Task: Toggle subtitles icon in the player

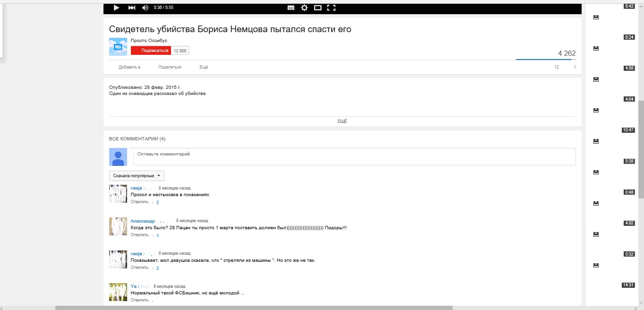Action: point(291,8)
